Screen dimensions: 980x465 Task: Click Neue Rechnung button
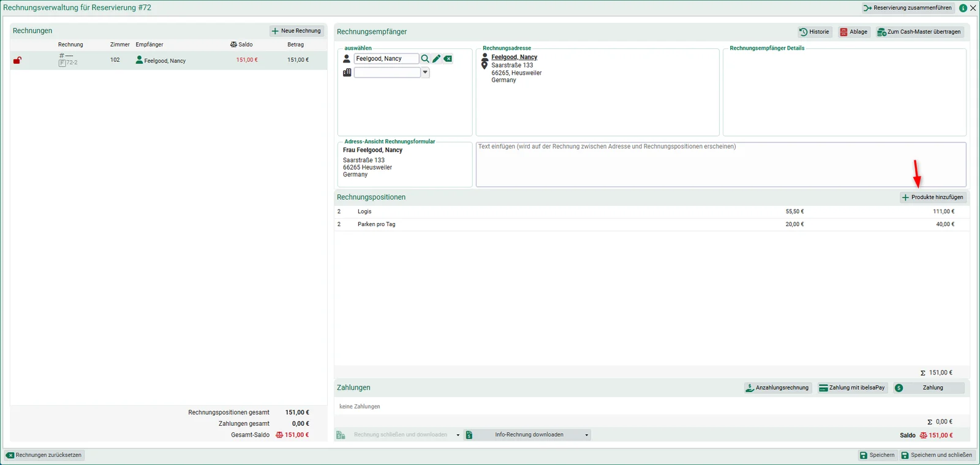(297, 31)
